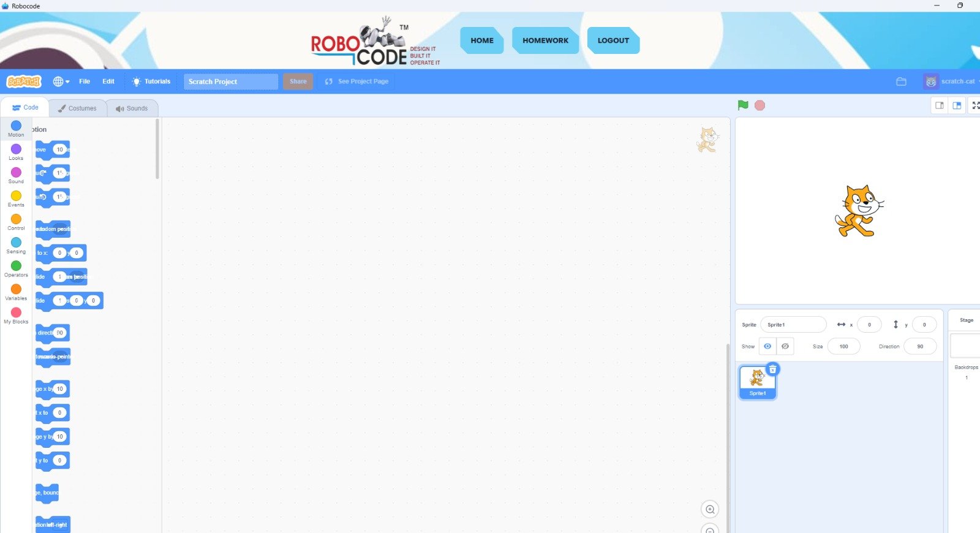
Task: Switch to the Costumes tab
Action: click(x=77, y=108)
